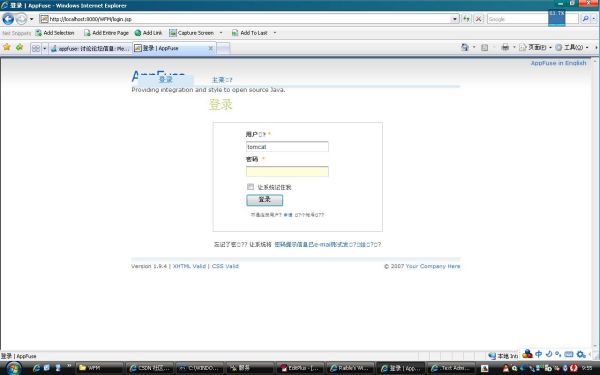Click the Refresh page icon

point(466,19)
